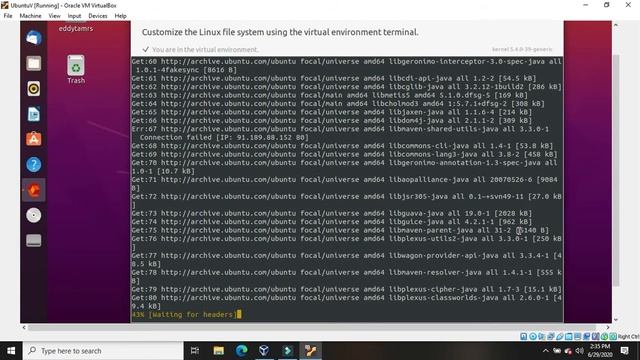Open LibreOffice Writer in the dock
This screenshot has width=640, height=360.
33,114
